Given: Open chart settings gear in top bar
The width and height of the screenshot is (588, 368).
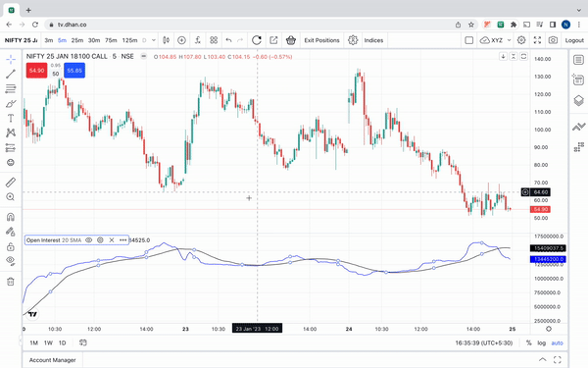Looking at the screenshot, I should 521,40.
